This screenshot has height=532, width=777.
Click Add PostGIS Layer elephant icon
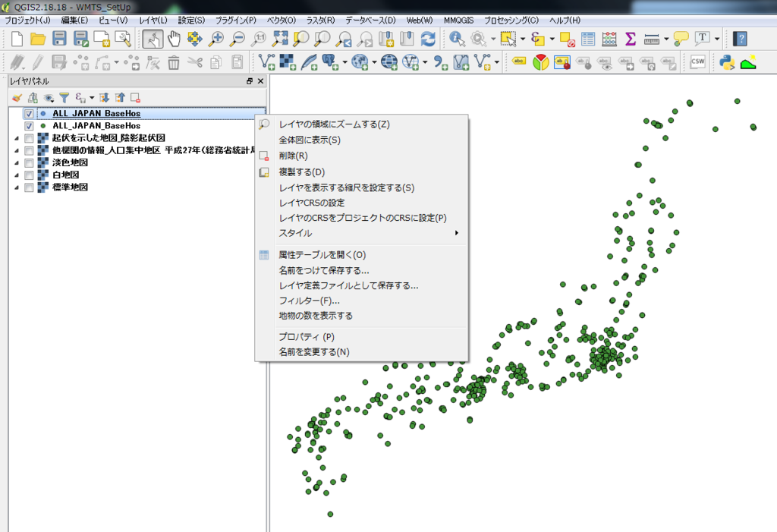(329, 62)
